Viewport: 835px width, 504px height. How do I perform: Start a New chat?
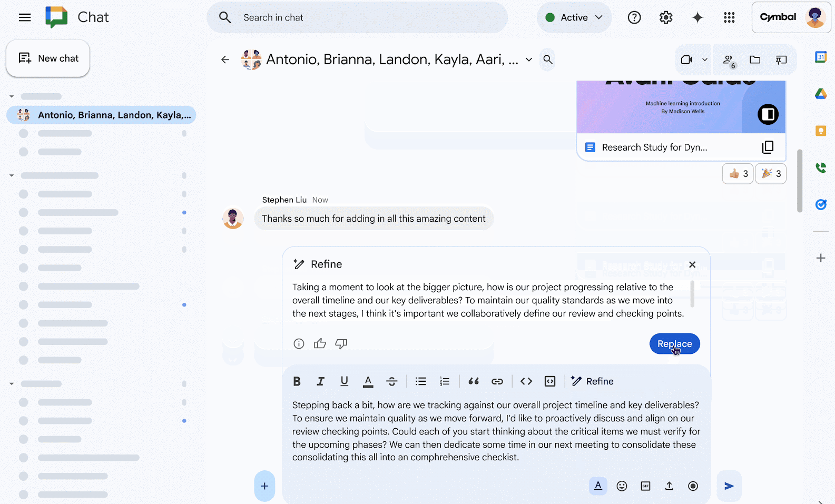pyautogui.click(x=48, y=58)
